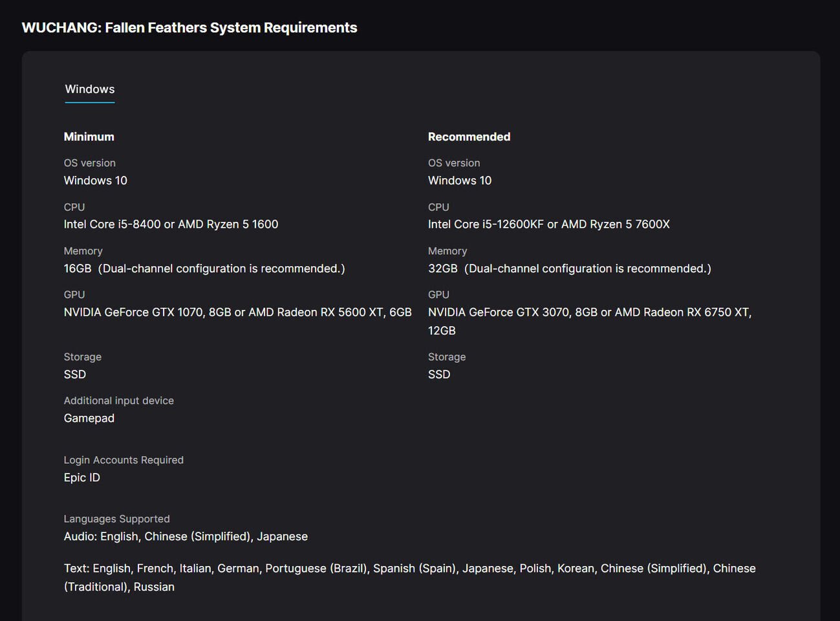
Task: Click the Gamepad additional input device entry
Action: [x=89, y=419]
